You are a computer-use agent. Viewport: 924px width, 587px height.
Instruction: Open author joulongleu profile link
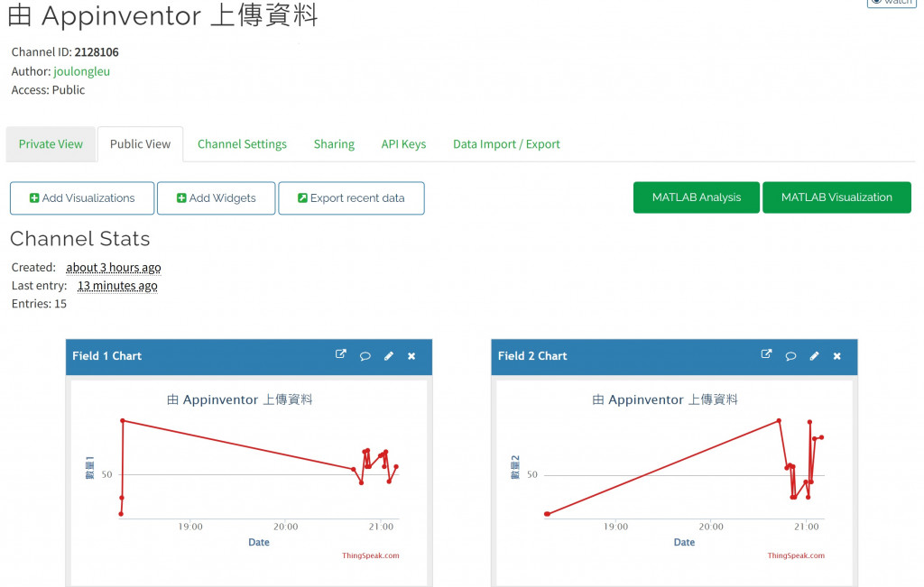click(x=81, y=71)
